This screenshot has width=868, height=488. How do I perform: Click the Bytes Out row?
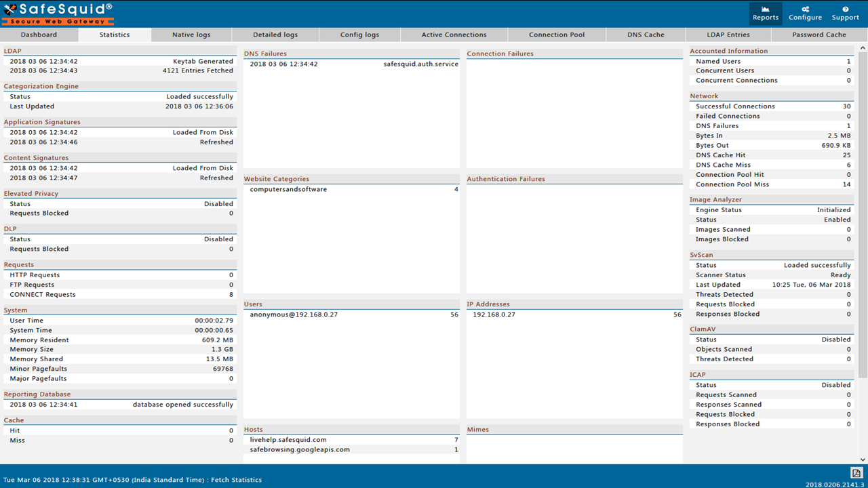pyautogui.click(x=772, y=146)
